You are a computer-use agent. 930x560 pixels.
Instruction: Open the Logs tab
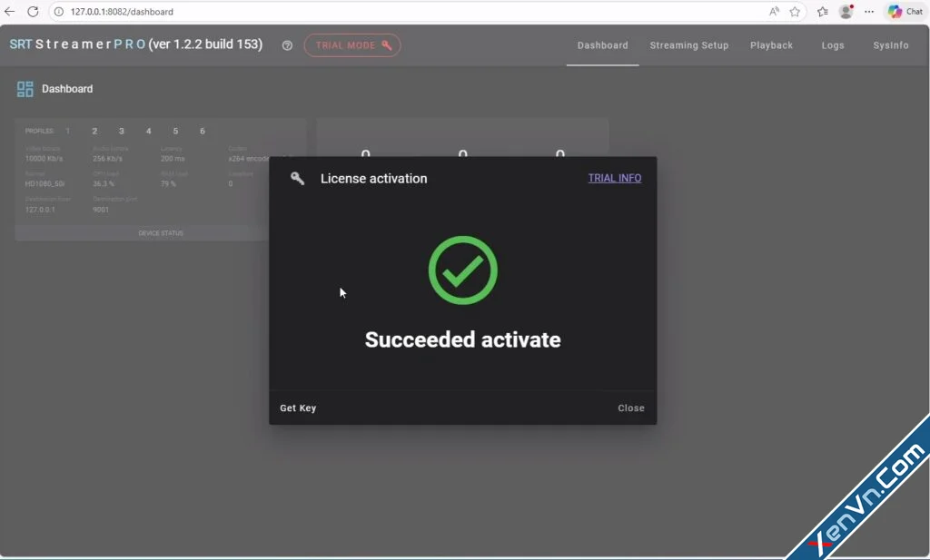[x=833, y=45]
